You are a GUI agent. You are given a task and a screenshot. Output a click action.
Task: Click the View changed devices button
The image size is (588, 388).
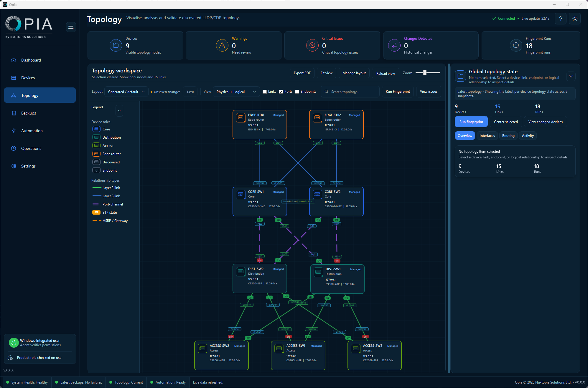[545, 122]
